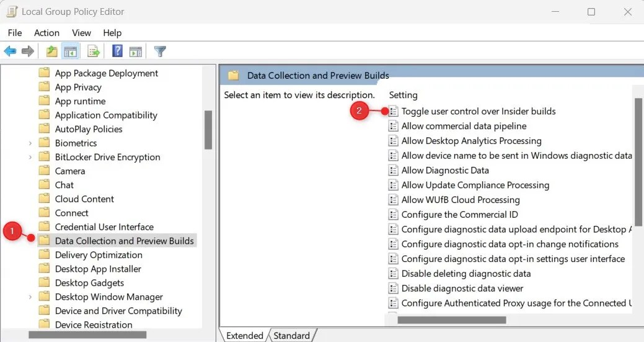The image size is (644, 342).
Task: Click policy icon beside Disable deleting diagnostic data
Action: tap(393, 274)
